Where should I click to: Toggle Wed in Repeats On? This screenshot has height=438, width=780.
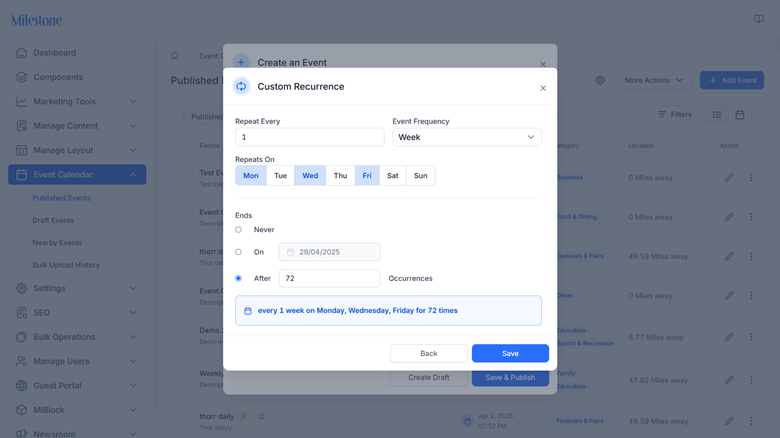pos(310,175)
